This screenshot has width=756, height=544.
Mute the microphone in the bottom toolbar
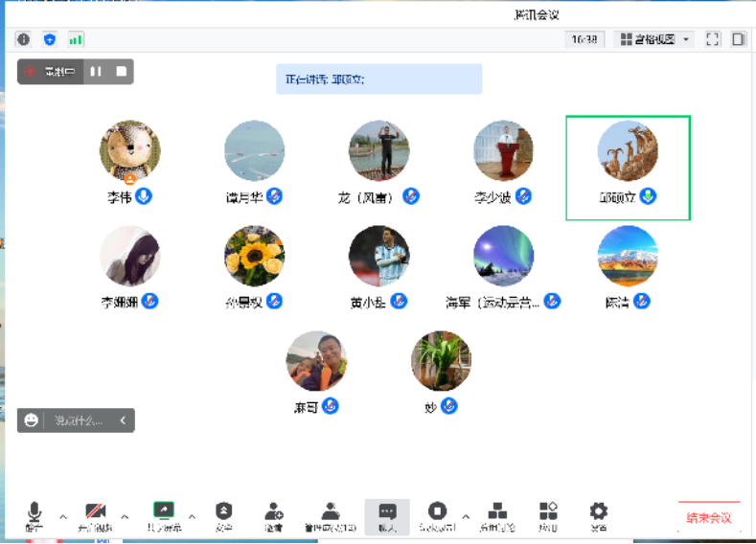[34, 515]
